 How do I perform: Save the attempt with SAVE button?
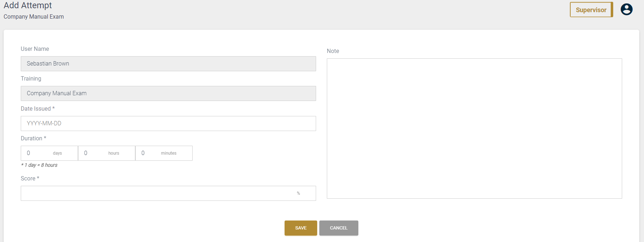point(301,228)
